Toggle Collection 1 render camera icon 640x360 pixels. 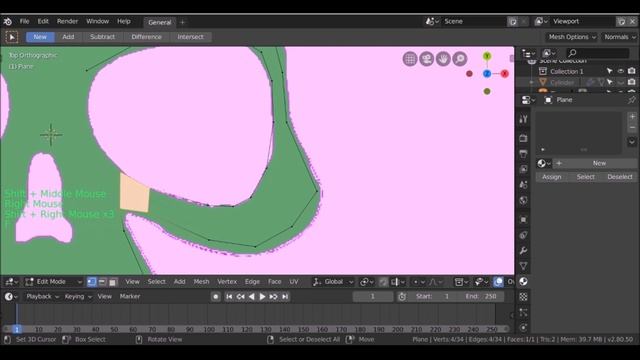[x=631, y=71]
